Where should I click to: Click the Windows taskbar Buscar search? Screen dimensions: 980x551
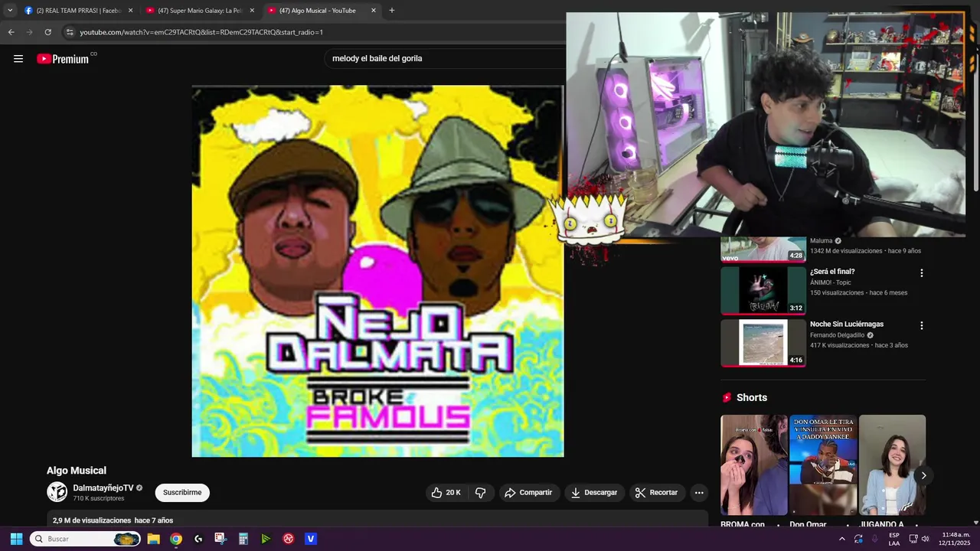point(85,539)
